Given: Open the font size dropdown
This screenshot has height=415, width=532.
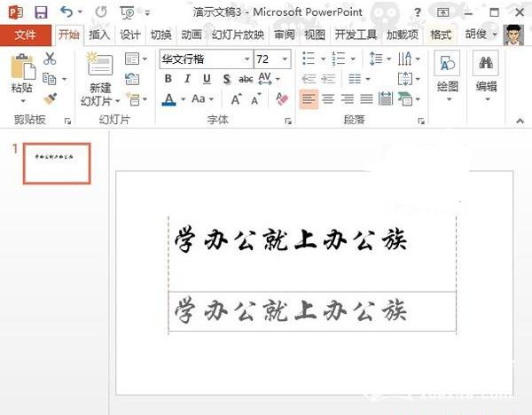Looking at the screenshot, I should tap(285, 59).
